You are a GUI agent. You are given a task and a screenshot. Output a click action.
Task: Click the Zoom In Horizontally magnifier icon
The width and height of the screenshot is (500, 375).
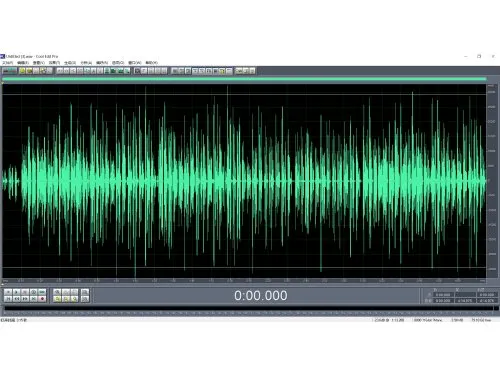click(57, 292)
